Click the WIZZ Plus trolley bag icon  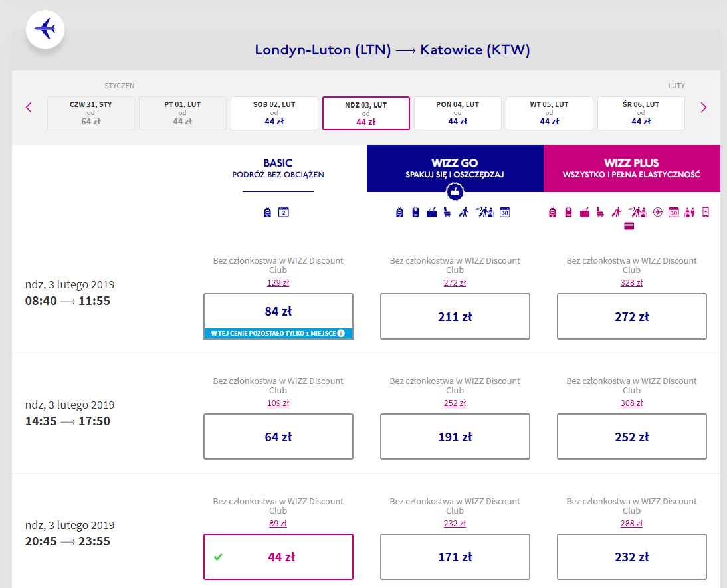568,213
